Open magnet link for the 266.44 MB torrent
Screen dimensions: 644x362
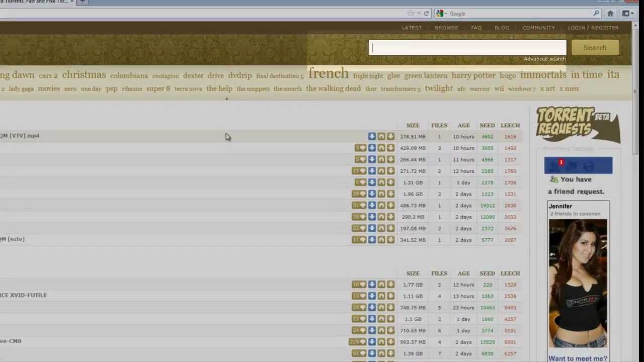coord(381,159)
